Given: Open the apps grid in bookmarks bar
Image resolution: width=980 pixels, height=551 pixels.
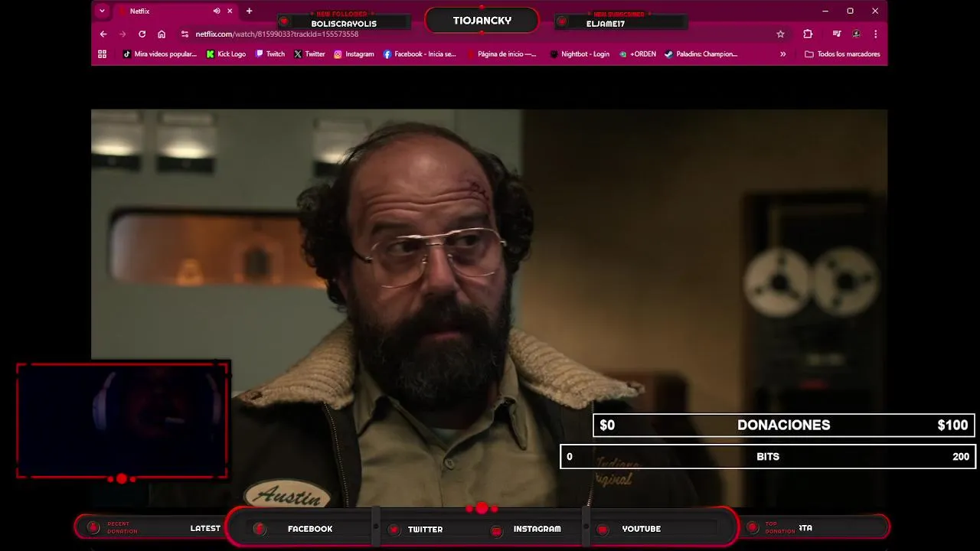Looking at the screenshot, I should pyautogui.click(x=102, y=54).
